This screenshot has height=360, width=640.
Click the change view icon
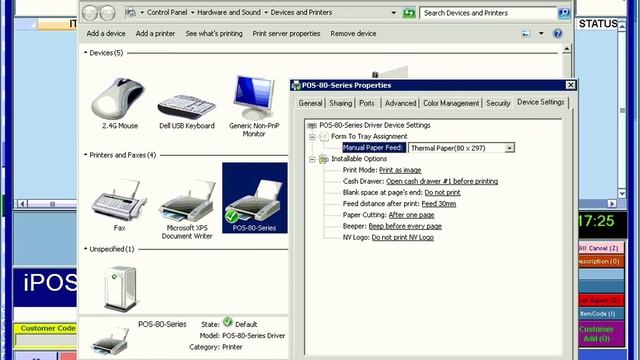tap(526, 33)
